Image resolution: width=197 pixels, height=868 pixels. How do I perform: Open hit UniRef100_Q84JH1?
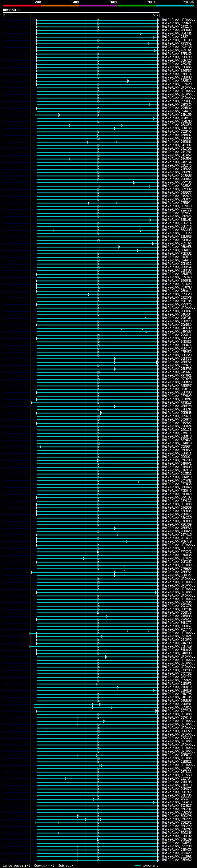pos(177,33)
